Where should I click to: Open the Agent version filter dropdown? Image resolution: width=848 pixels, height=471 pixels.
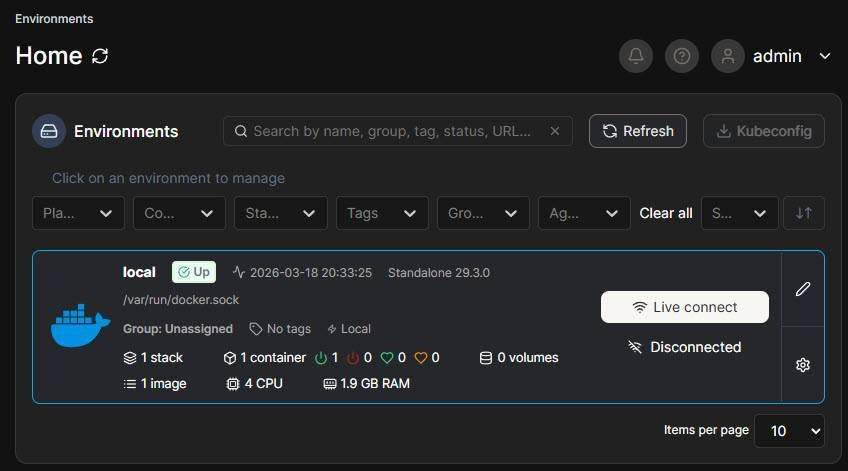click(x=585, y=213)
